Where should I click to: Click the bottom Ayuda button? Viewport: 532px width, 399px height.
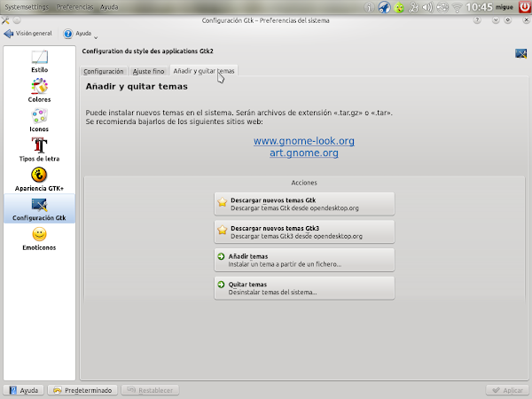pos(24,390)
